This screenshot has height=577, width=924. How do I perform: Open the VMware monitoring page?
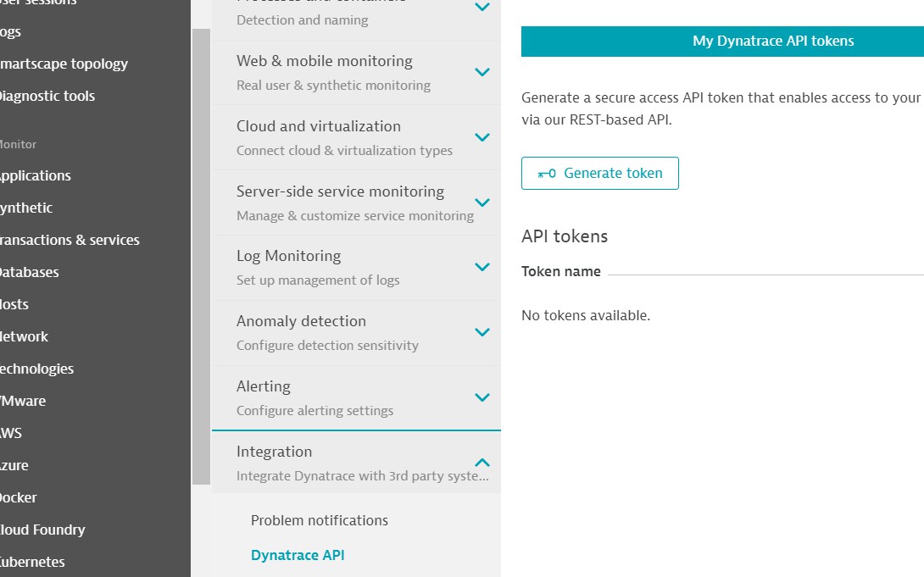(23, 401)
